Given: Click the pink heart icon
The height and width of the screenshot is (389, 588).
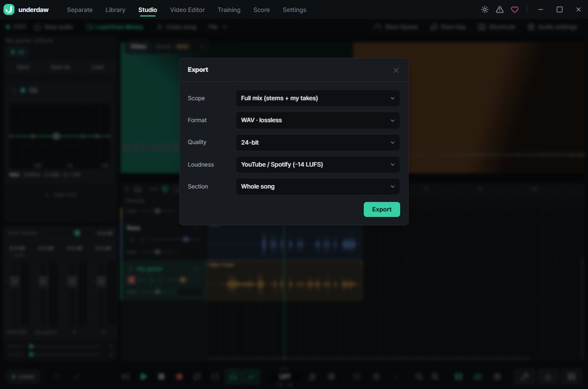Looking at the screenshot, I should pos(515,10).
